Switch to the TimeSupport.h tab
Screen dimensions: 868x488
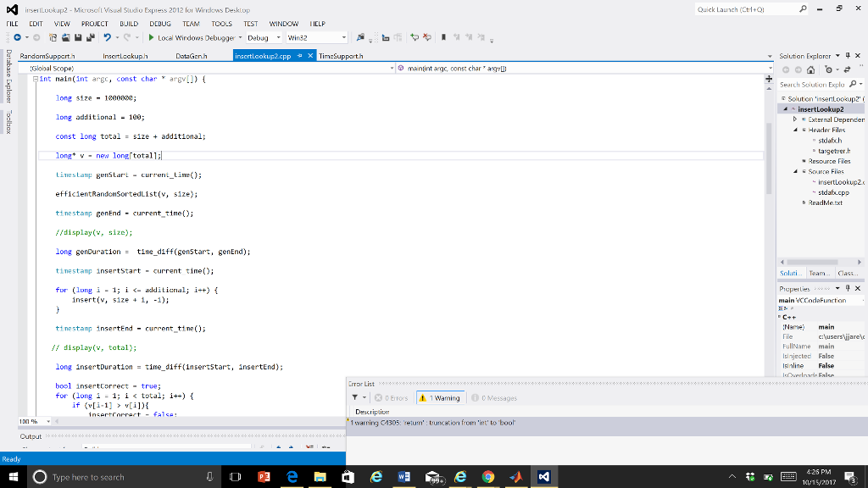point(339,55)
